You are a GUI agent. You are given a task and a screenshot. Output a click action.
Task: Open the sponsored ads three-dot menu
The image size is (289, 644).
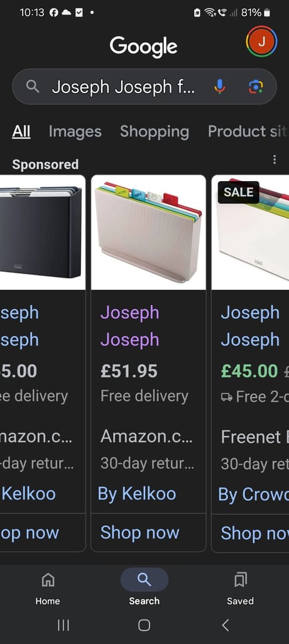coord(274,159)
